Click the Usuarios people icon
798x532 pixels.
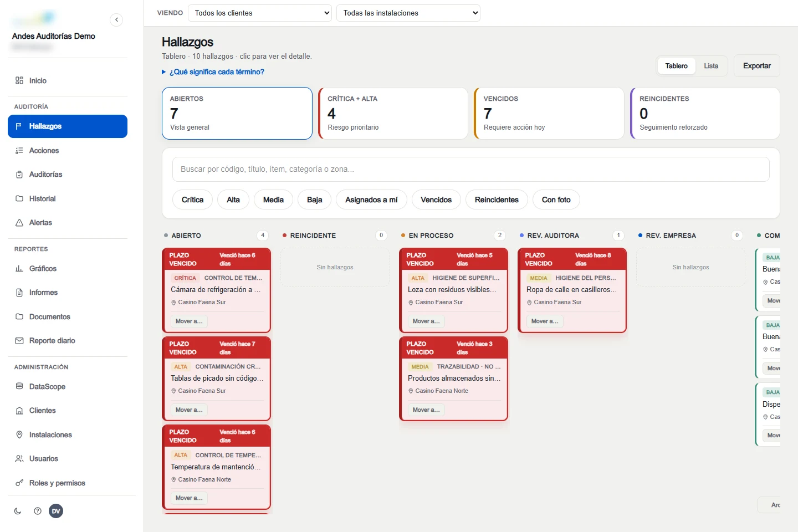pyautogui.click(x=19, y=459)
